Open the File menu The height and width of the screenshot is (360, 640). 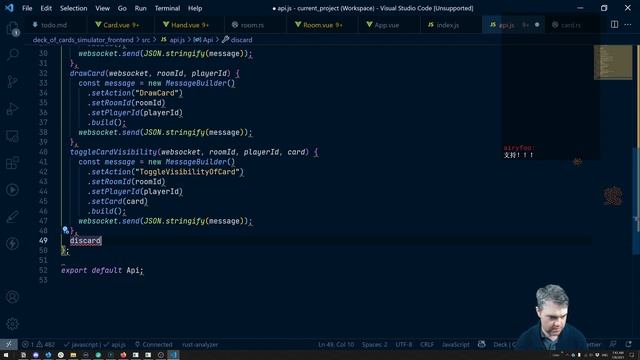pos(27,8)
